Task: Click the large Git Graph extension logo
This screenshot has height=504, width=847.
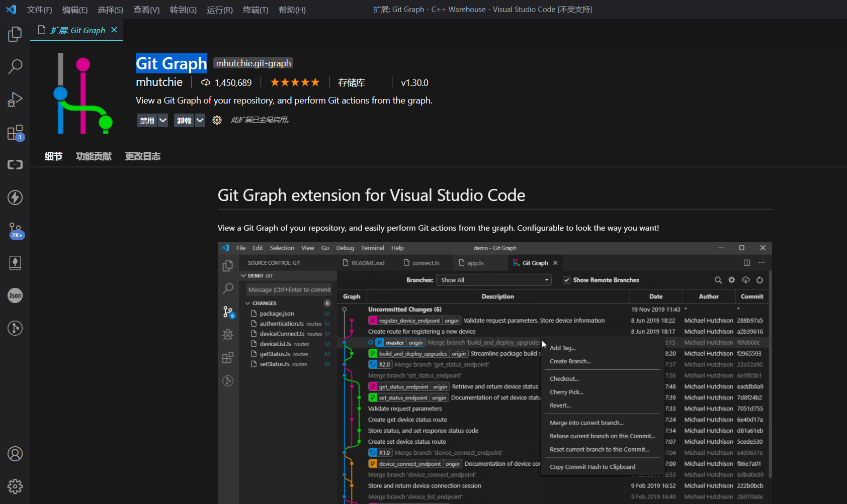Action: click(83, 93)
